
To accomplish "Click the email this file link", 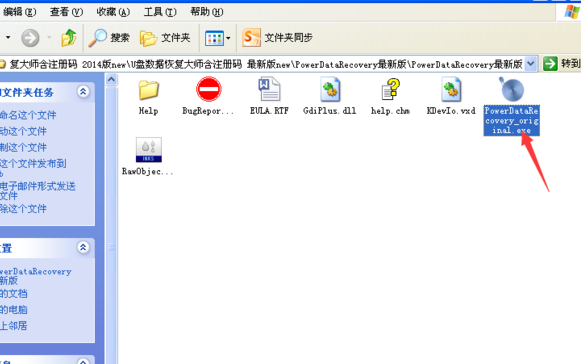I will coord(37,191).
